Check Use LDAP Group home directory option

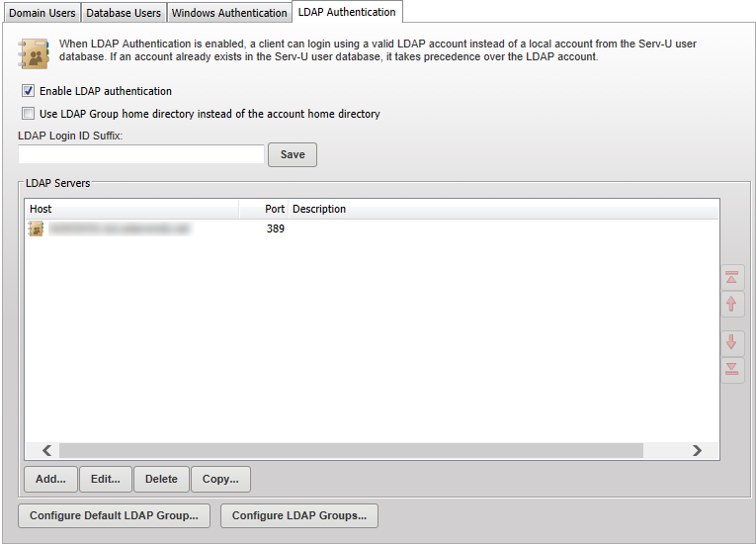click(x=28, y=114)
